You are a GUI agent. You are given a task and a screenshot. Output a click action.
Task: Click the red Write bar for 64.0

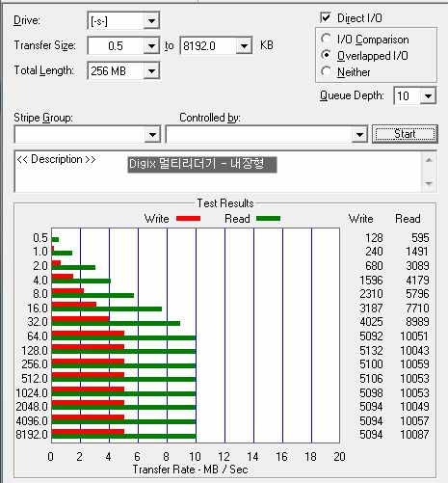click(88, 334)
